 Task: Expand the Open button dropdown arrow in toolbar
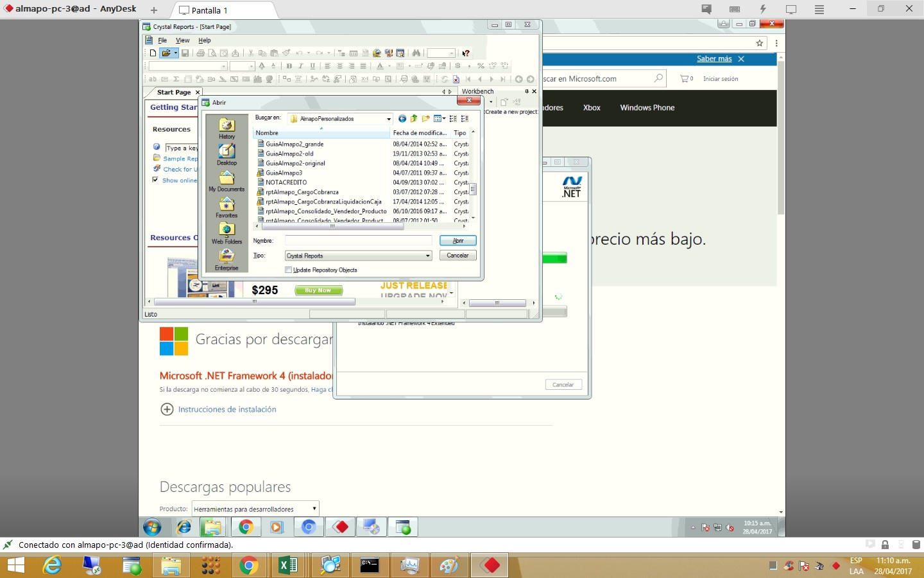(x=175, y=53)
